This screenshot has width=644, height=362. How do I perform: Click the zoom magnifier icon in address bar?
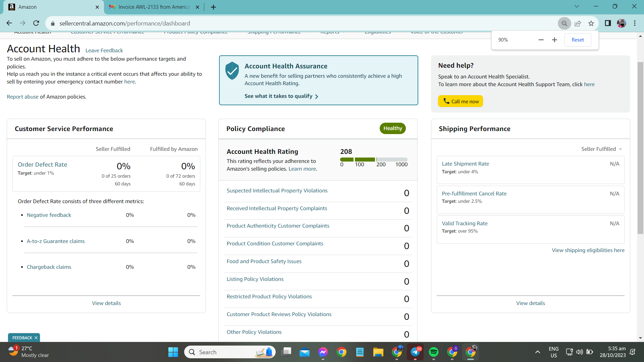pos(564,23)
